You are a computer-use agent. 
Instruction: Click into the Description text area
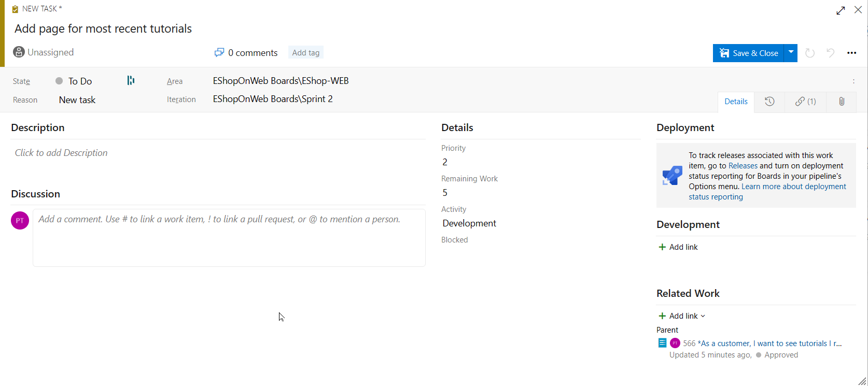[x=218, y=153]
